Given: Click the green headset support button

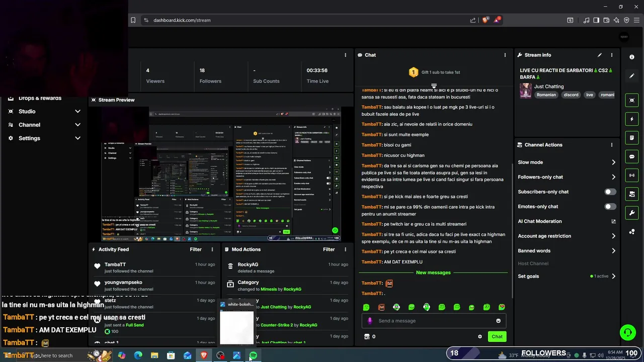Looking at the screenshot, I should click(x=627, y=332).
